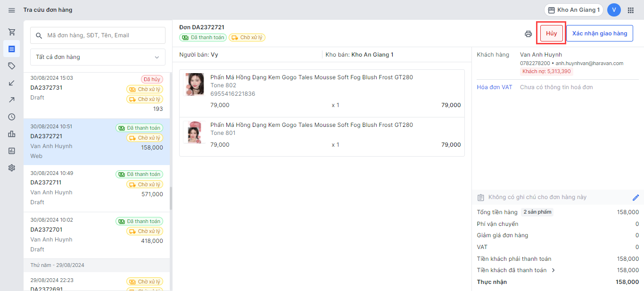The width and height of the screenshot is (644, 291).
Task: Select order DA2372701 in the list
Action: [x=97, y=235]
